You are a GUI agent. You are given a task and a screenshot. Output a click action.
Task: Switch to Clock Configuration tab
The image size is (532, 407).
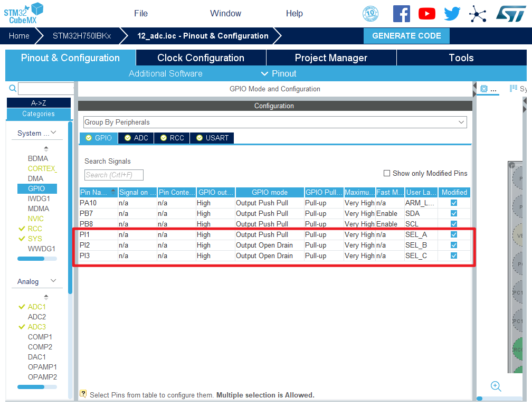(201, 58)
